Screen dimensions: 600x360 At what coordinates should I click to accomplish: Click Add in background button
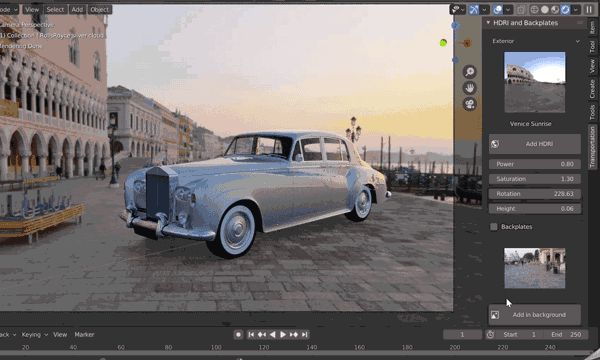click(x=535, y=315)
